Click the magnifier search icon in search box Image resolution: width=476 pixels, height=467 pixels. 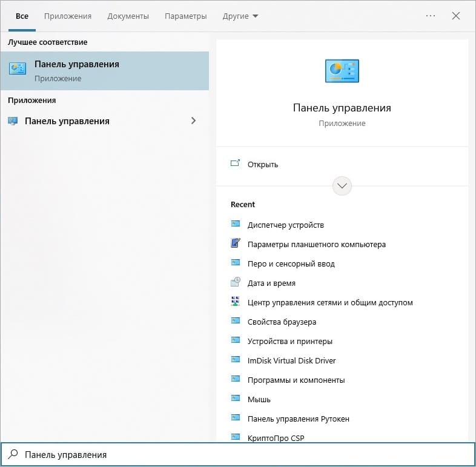tap(13, 454)
